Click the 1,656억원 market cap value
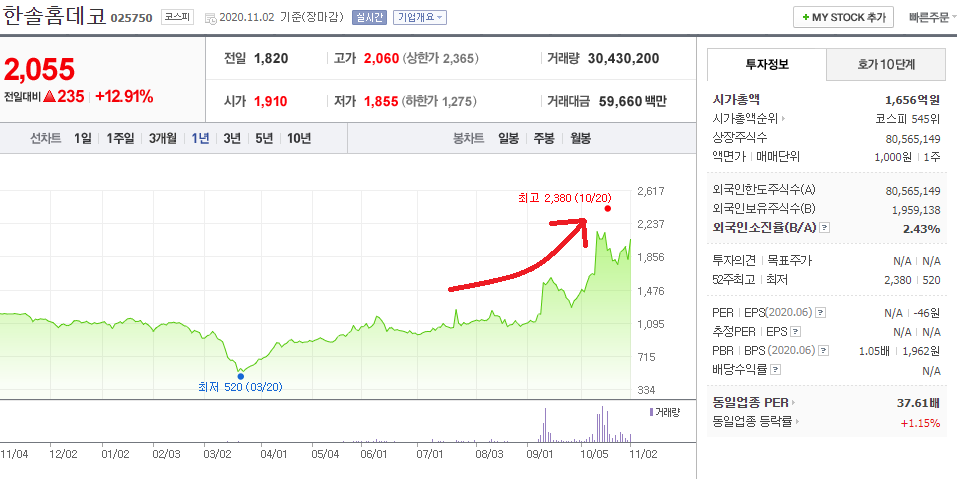Image resolution: width=960 pixels, height=479 pixels. tap(913, 100)
